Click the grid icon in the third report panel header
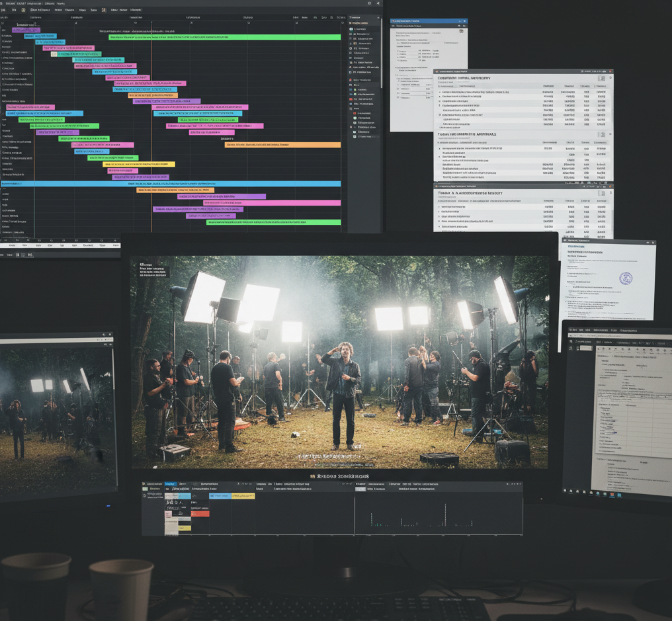This screenshot has height=621, width=672. (x=601, y=193)
